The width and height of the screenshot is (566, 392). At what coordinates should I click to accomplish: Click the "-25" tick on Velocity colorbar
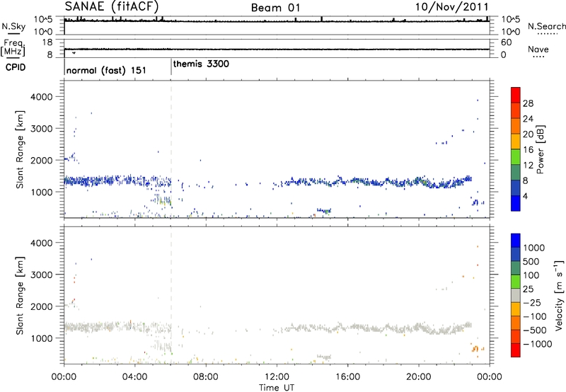pos(532,302)
